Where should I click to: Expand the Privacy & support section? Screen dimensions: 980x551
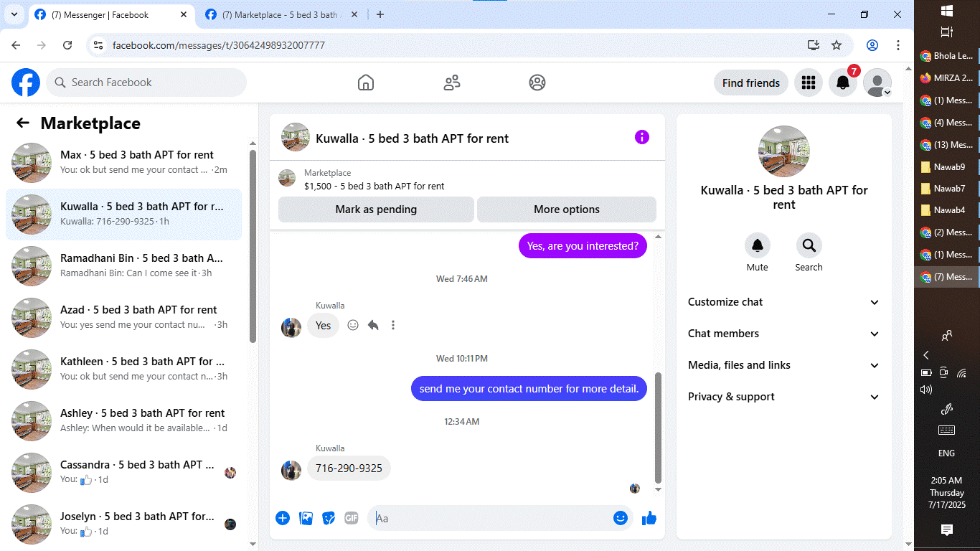[x=784, y=397]
